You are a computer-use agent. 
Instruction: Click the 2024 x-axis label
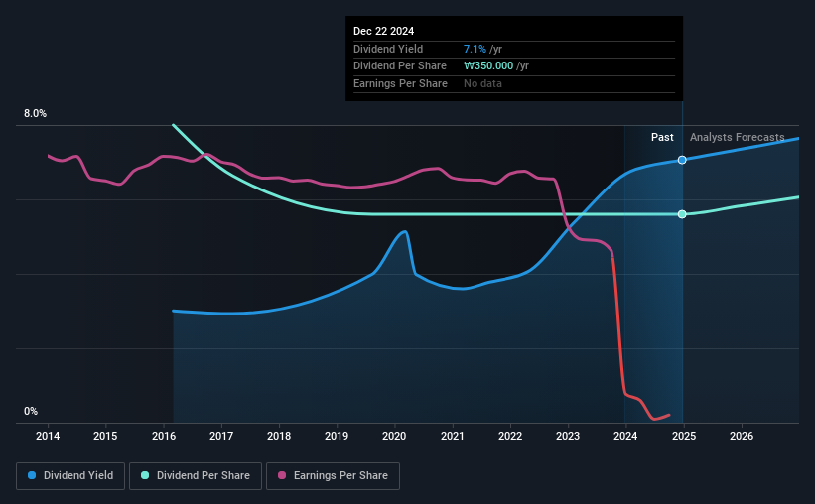tap(625, 436)
